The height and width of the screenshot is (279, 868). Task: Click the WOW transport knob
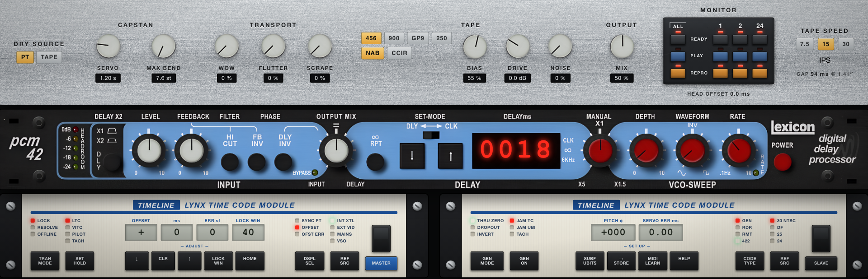pos(226,46)
